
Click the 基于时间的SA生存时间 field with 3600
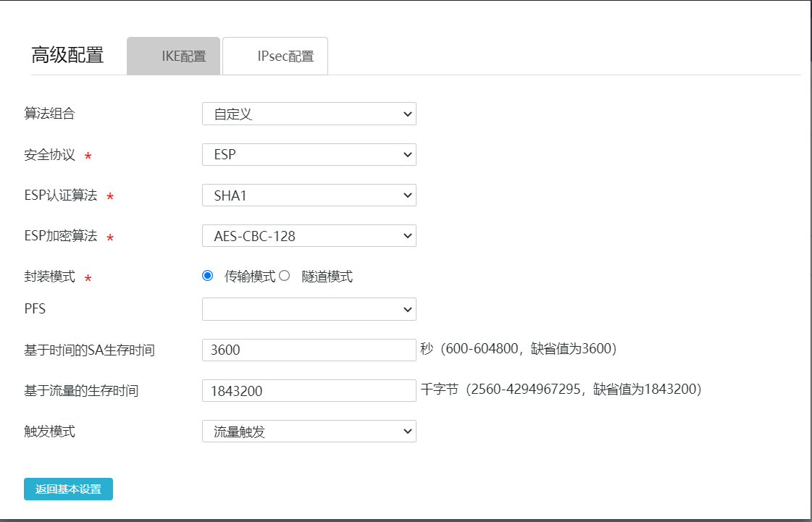(x=309, y=350)
